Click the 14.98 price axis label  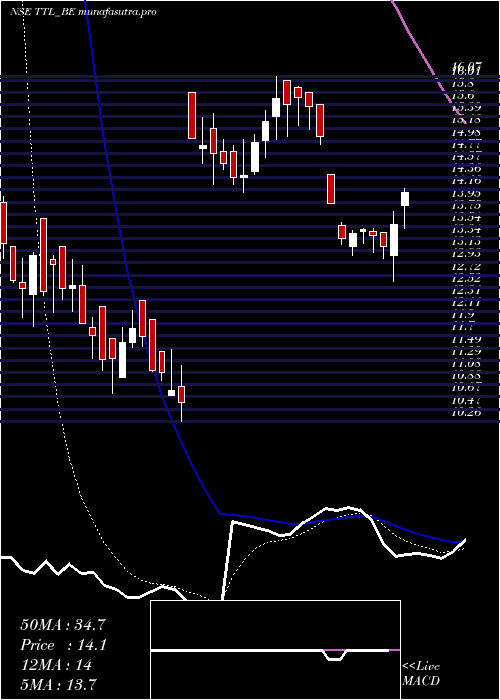[466, 132]
